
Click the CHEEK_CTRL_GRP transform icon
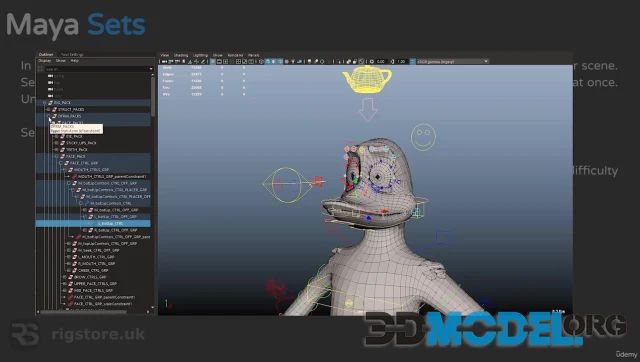[x=74, y=270]
